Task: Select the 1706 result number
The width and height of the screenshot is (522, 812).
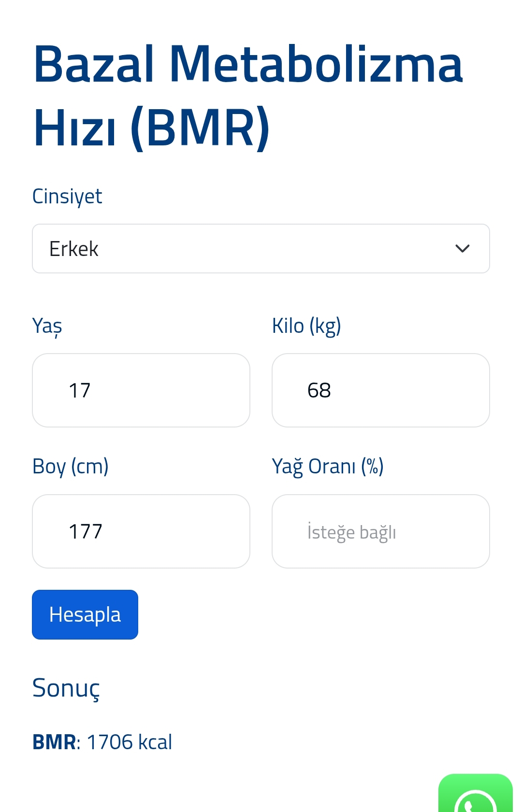Action: tap(110, 742)
